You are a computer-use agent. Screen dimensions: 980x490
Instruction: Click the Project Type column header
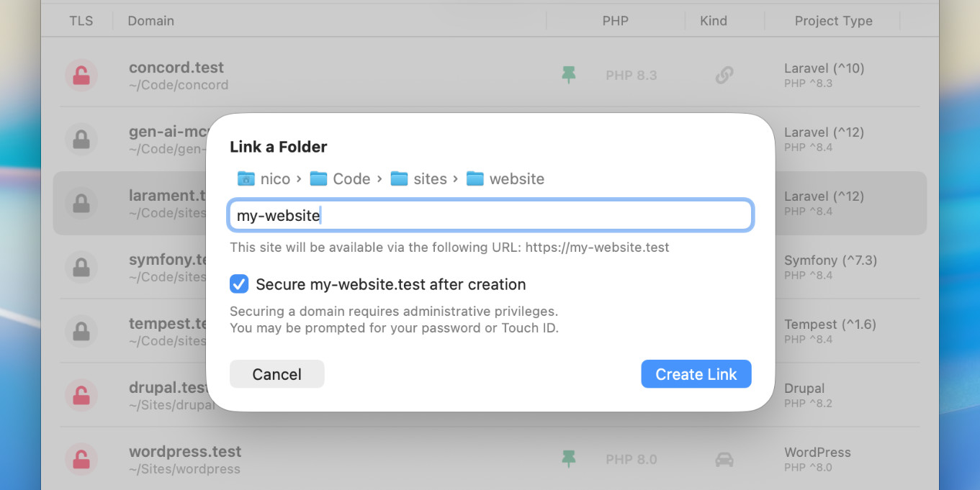833,21
